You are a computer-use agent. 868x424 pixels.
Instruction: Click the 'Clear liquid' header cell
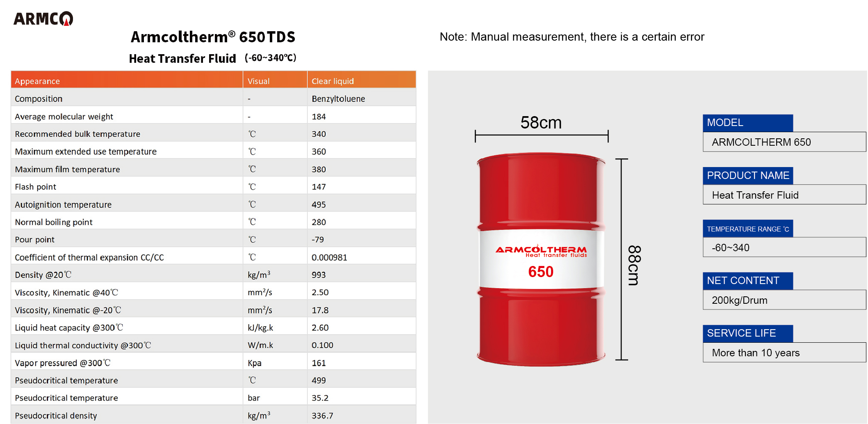[x=362, y=80]
